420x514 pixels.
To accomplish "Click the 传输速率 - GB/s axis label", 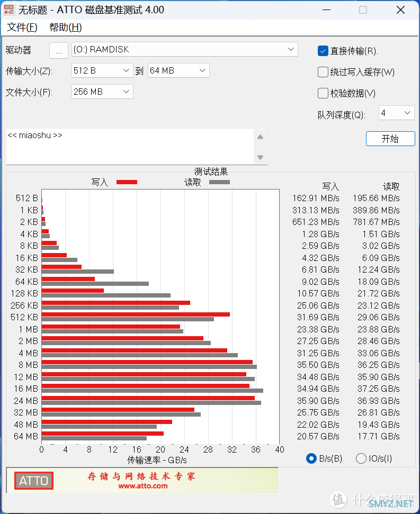I will [x=157, y=460].
